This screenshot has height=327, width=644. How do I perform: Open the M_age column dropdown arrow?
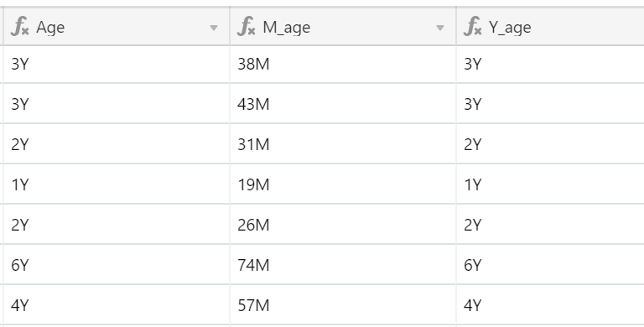coord(440,28)
